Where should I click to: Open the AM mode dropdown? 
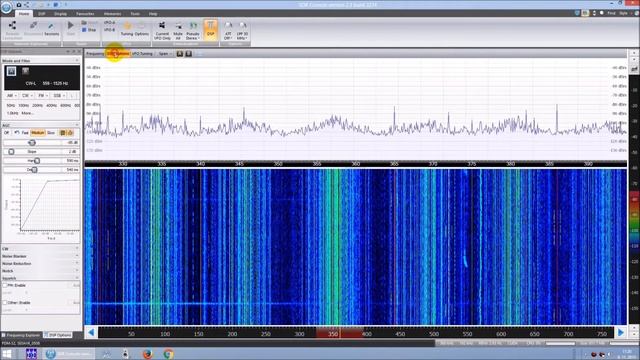click(11, 96)
